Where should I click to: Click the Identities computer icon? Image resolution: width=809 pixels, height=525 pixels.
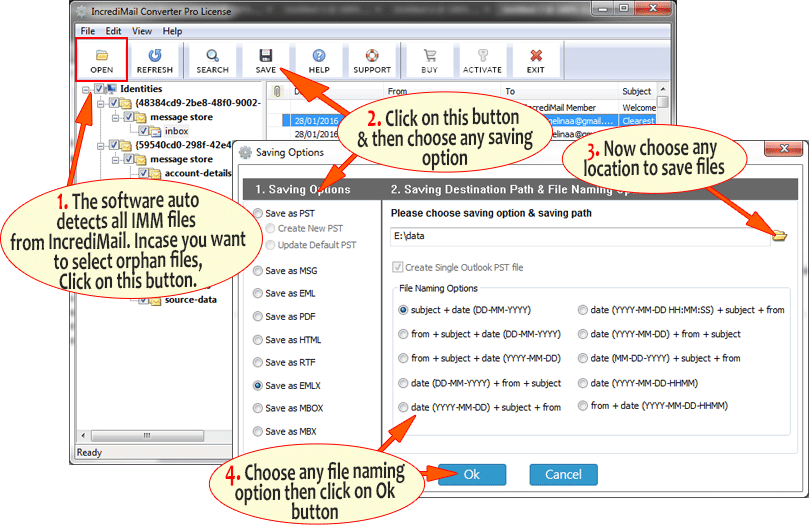coord(111,89)
